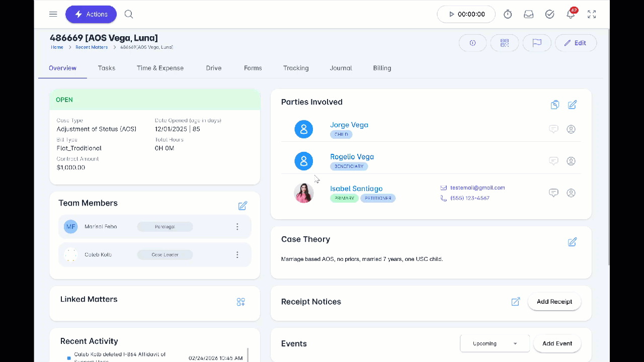Screen dimensions: 644x362
Task: Open Isabel Santiago's profile icon
Action: click(x=571, y=193)
